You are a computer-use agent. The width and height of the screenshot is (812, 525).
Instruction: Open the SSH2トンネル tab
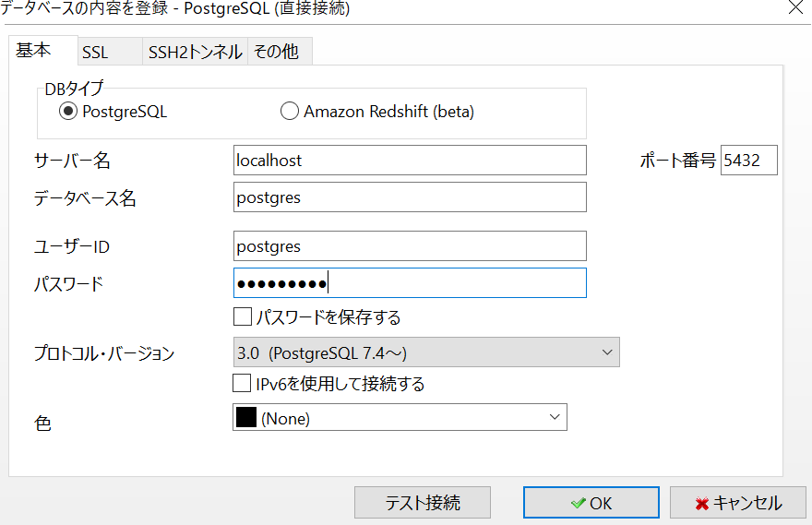coord(196,52)
